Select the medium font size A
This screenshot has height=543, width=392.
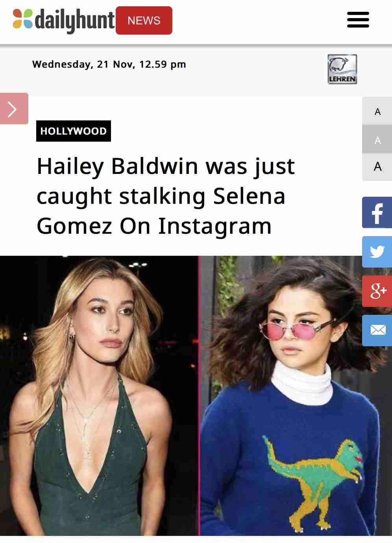(x=377, y=140)
